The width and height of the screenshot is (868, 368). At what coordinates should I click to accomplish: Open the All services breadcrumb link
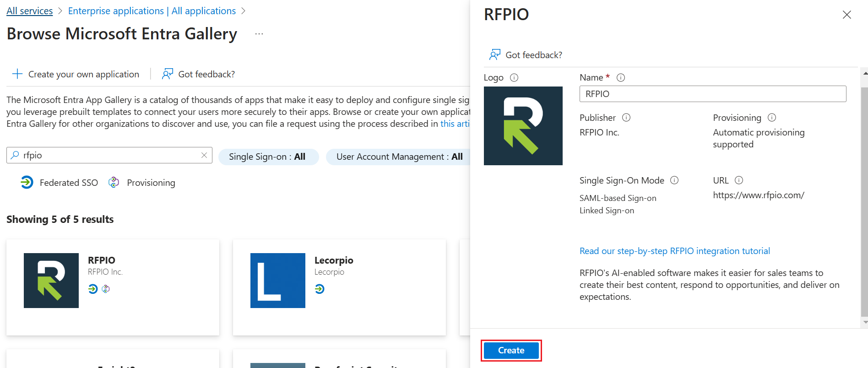30,11
